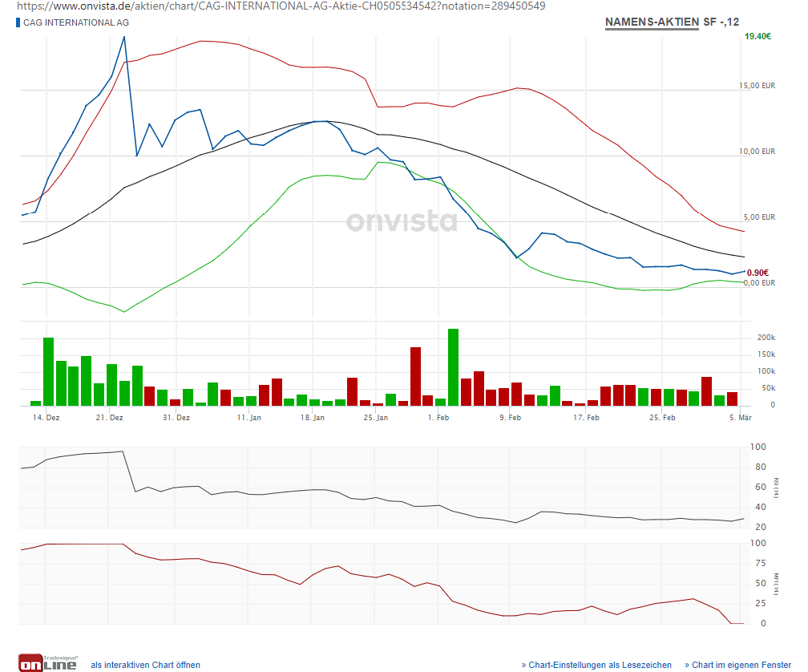The width and height of the screenshot is (808, 672).
Task: Click the '60' label on RSI axis
Action: [x=761, y=487]
